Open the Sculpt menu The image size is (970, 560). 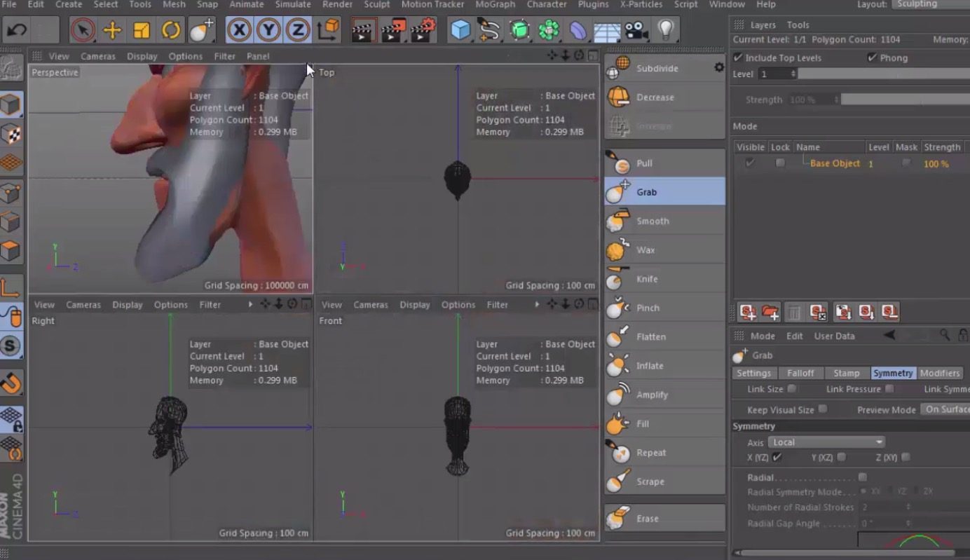[x=376, y=4]
